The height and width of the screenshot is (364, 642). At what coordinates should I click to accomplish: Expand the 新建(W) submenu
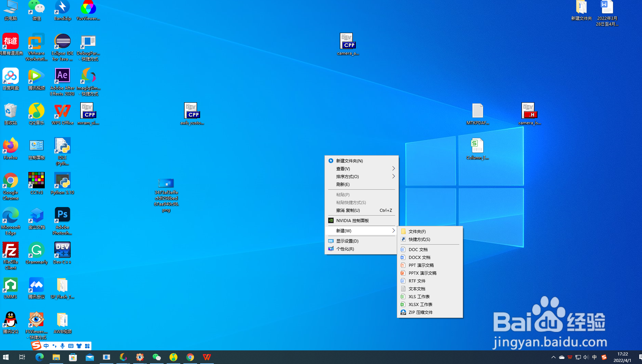coord(361,231)
